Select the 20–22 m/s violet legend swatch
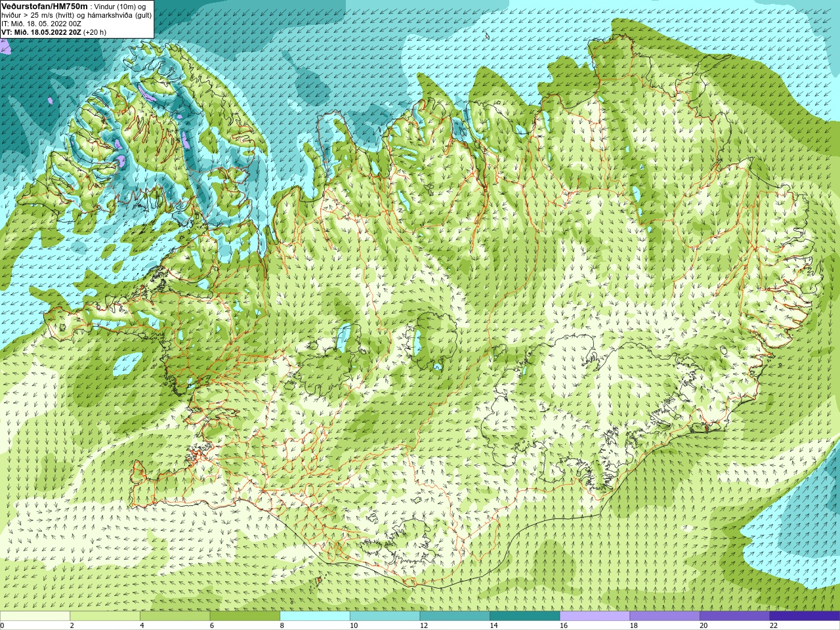 (x=735, y=616)
